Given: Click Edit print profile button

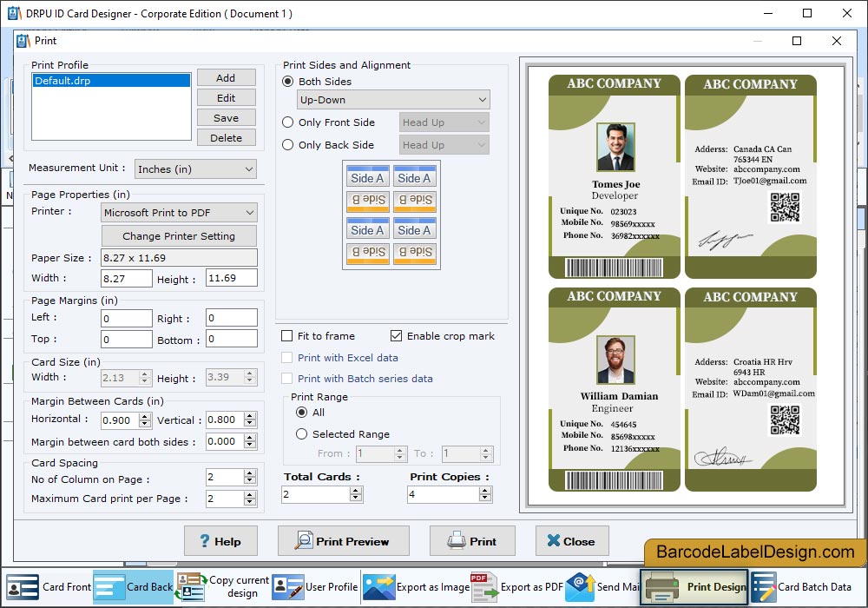Looking at the screenshot, I should coord(226,98).
